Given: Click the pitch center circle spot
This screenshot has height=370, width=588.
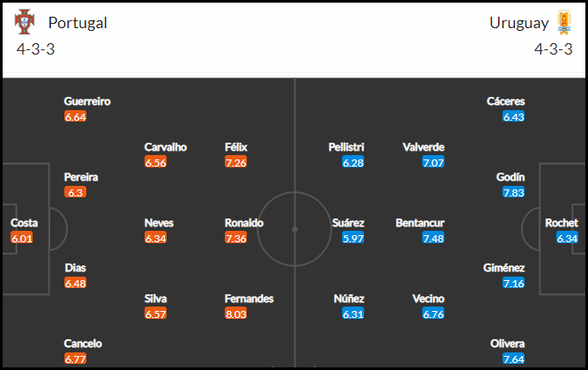Looking at the screenshot, I should [294, 229].
